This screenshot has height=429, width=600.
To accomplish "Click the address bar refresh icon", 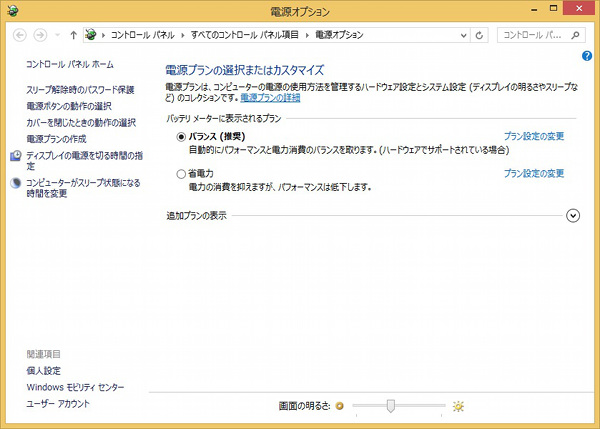I will pos(480,35).
